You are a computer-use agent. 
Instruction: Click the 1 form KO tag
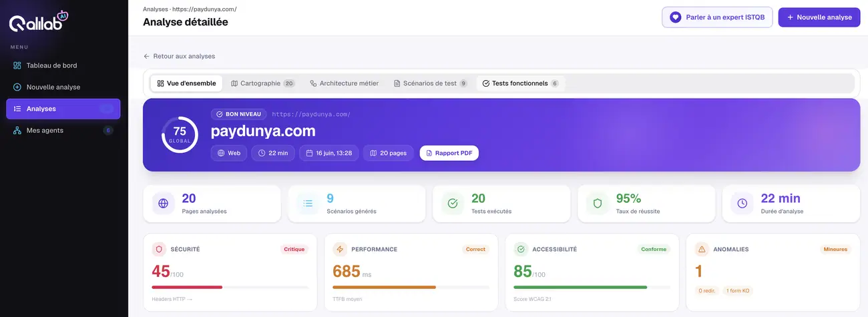pos(738,290)
